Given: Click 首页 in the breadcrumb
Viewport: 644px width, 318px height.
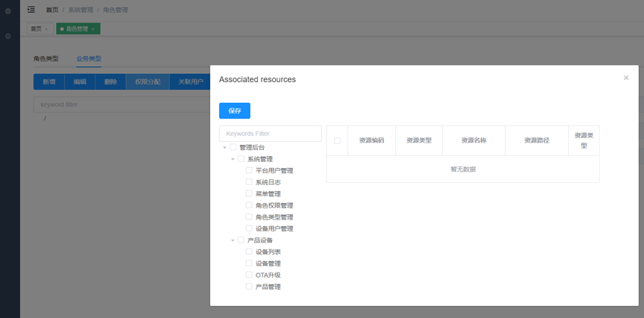Looking at the screenshot, I should click(52, 10).
